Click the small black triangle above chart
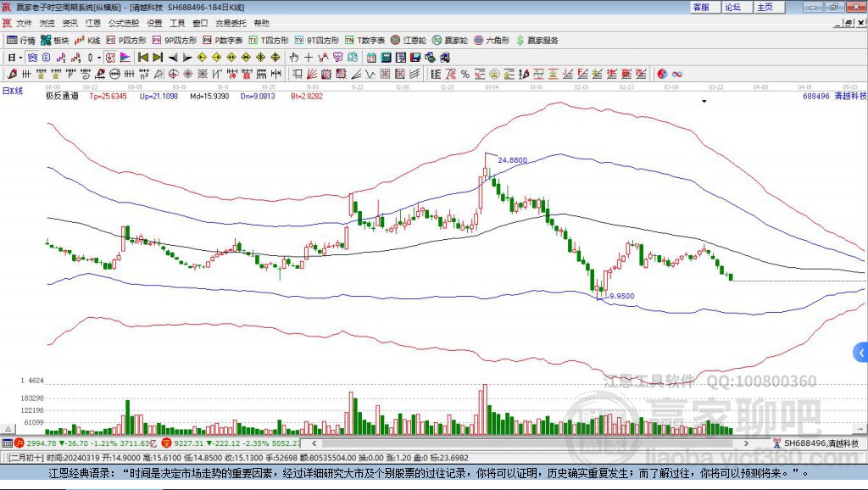 coord(704,102)
